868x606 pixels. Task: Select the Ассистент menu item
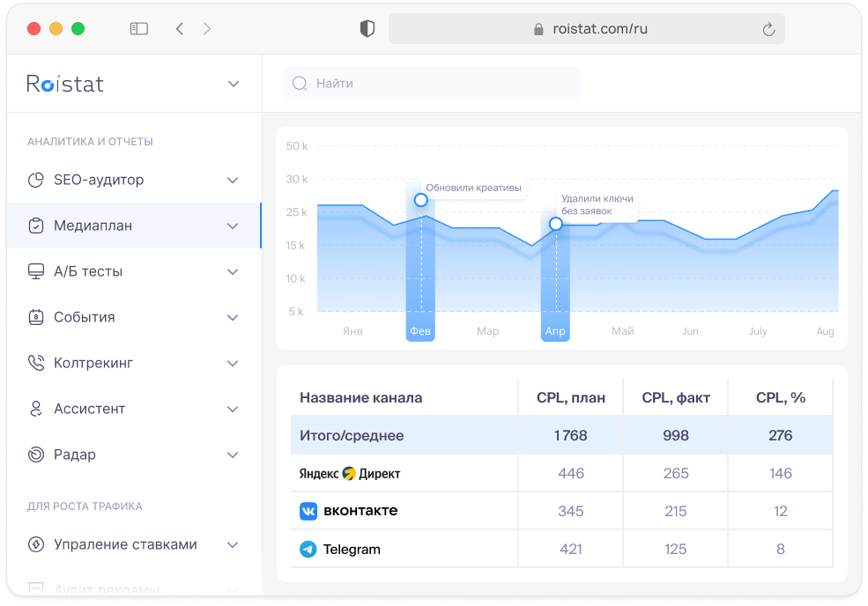click(x=89, y=409)
